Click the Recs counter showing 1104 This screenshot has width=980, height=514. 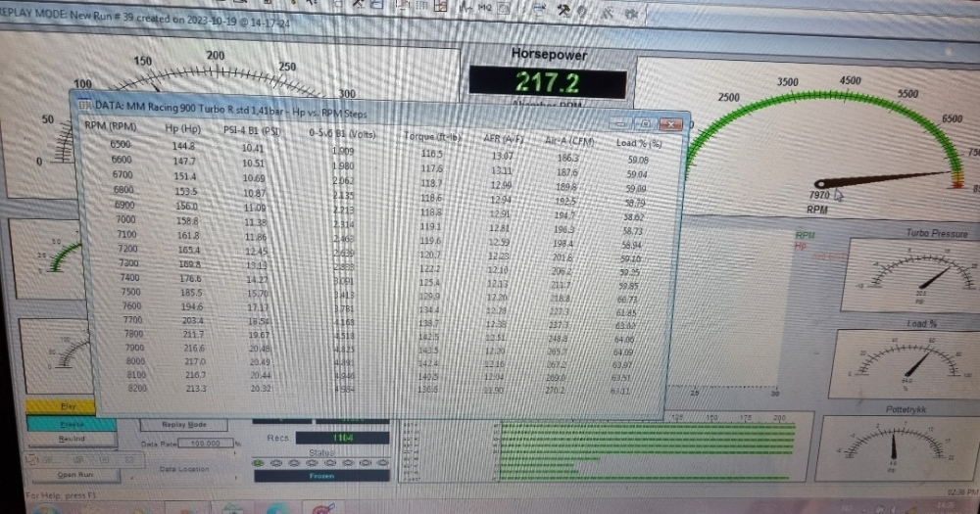(342, 438)
